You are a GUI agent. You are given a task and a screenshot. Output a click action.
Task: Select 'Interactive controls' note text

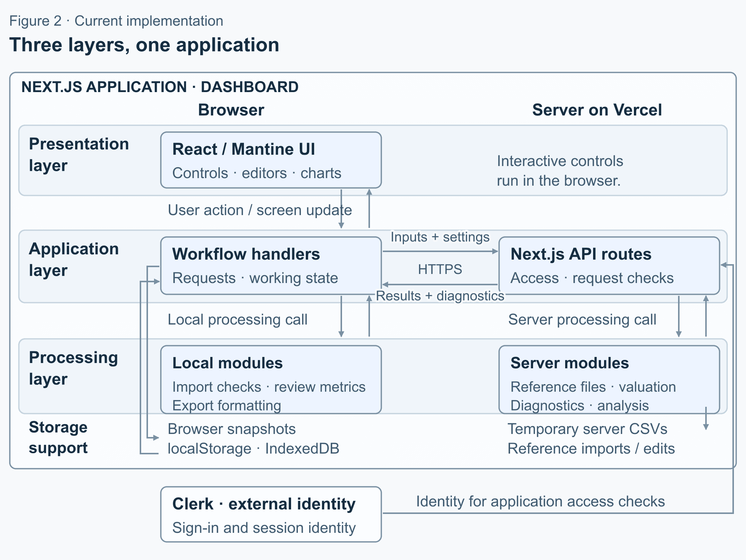(x=560, y=161)
